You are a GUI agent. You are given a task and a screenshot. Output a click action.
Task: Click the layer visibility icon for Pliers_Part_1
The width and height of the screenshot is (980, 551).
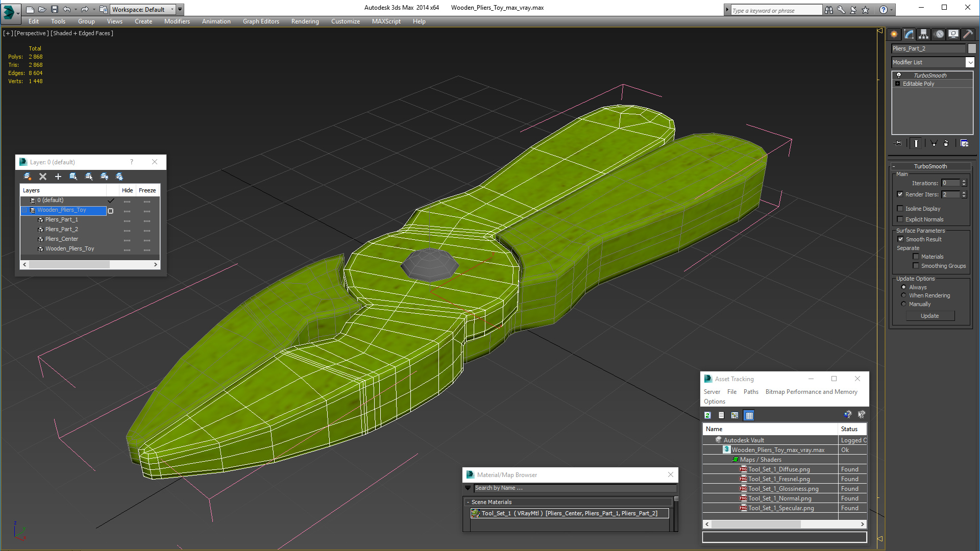click(127, 220)
